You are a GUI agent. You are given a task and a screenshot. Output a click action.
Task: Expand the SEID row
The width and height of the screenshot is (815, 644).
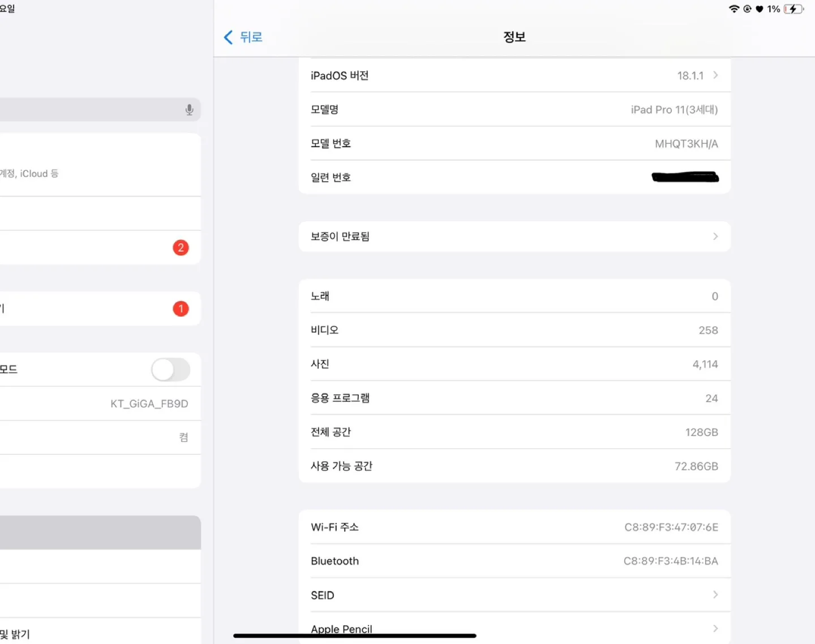[514, 595]
